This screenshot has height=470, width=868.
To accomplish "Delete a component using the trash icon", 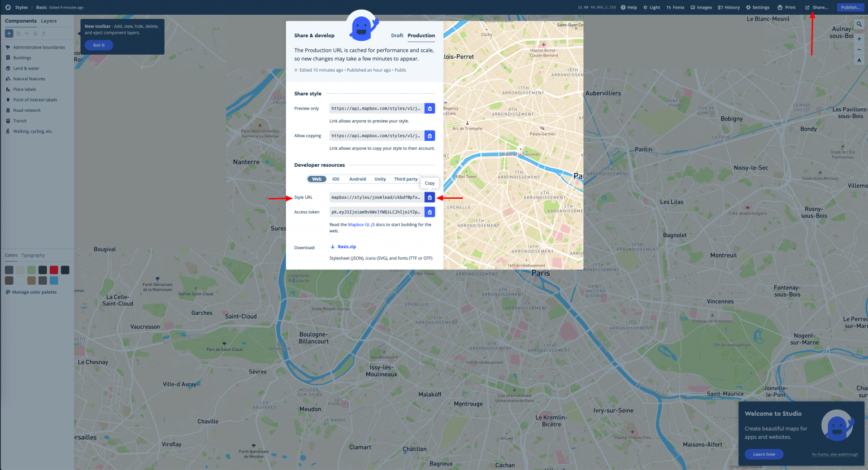I will click(x=36, y=33).
